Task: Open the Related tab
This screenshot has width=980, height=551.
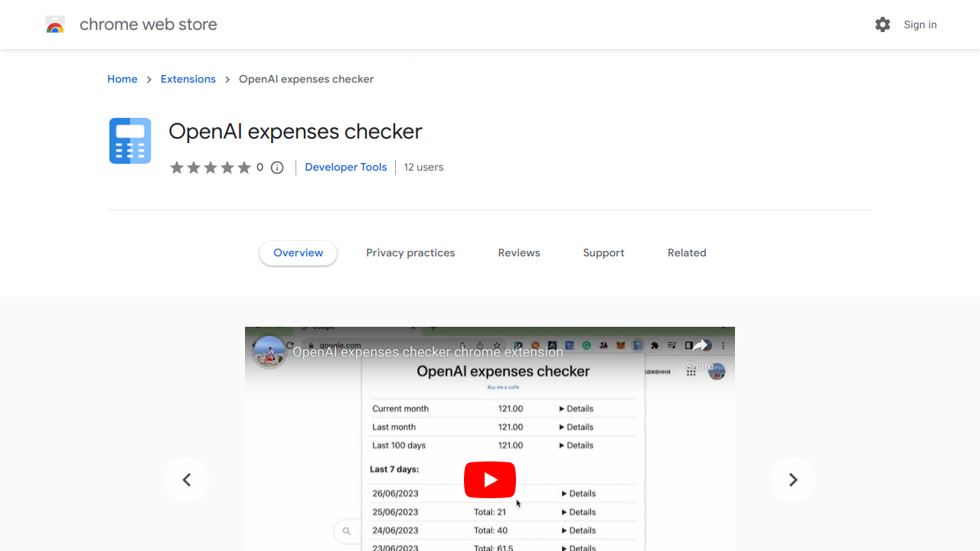Action: tap(687, 253)
